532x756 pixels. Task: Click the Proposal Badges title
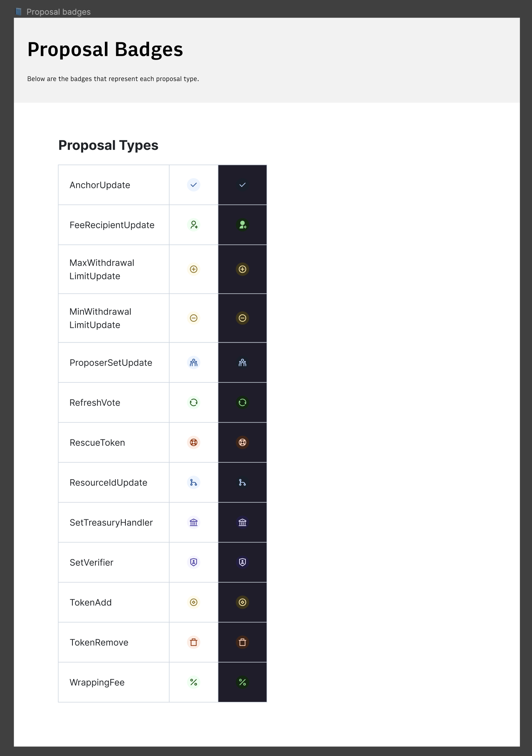106,49
